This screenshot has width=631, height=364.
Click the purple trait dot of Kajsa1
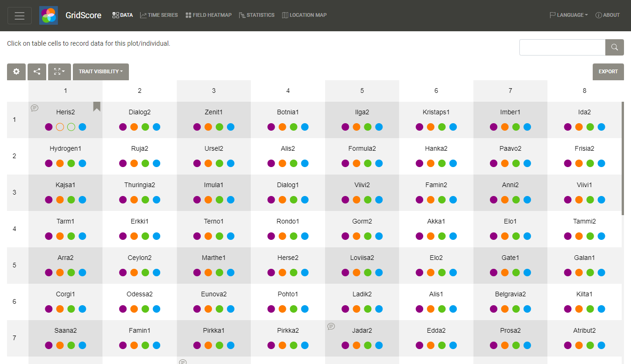(x=49, y=200)
